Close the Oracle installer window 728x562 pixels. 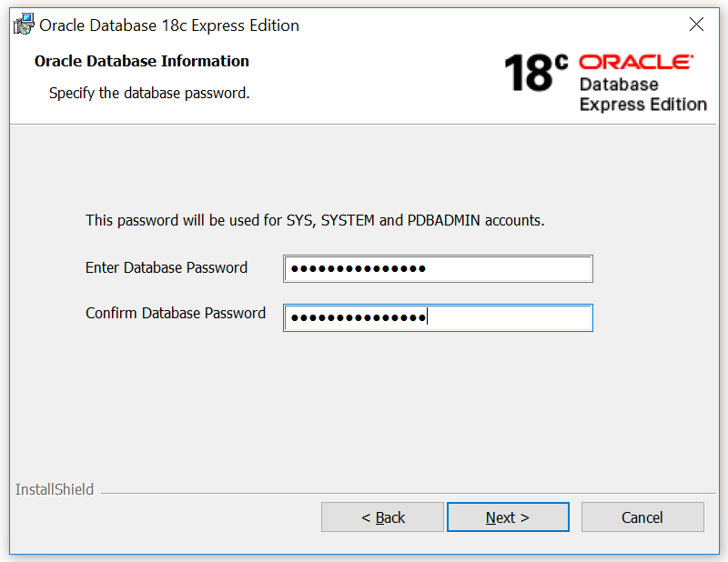tap(696, 25)
